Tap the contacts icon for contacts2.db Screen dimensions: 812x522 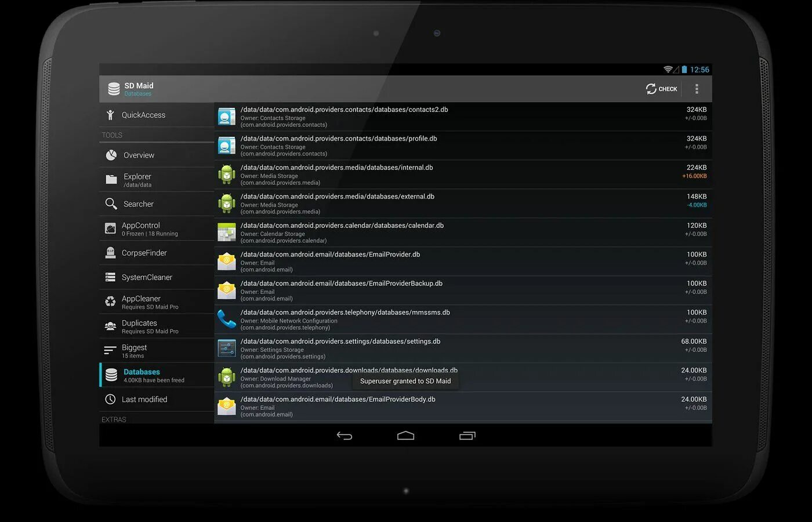(x=227, y=117)
